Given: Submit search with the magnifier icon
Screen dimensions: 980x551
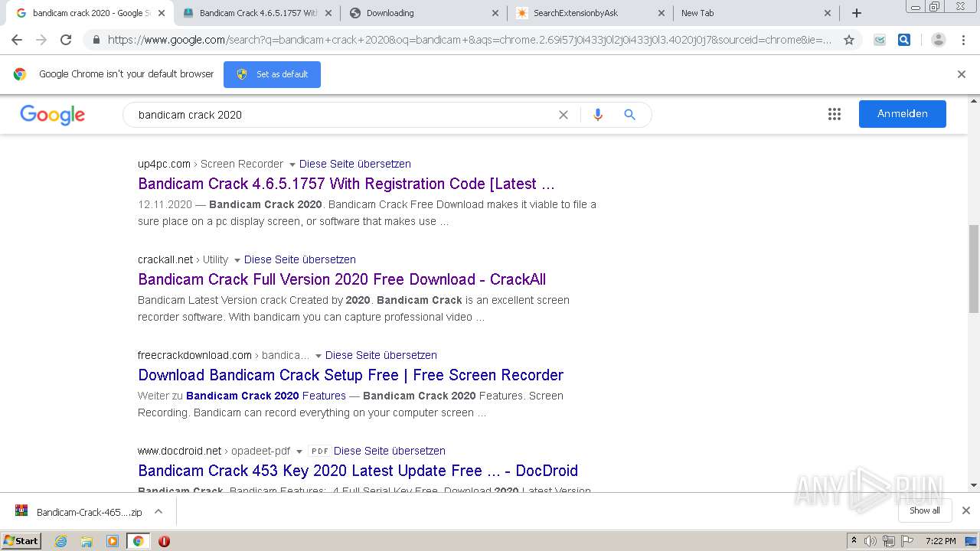Looking at the screenshot, I should pyautogui.click(x=629, y=115).
